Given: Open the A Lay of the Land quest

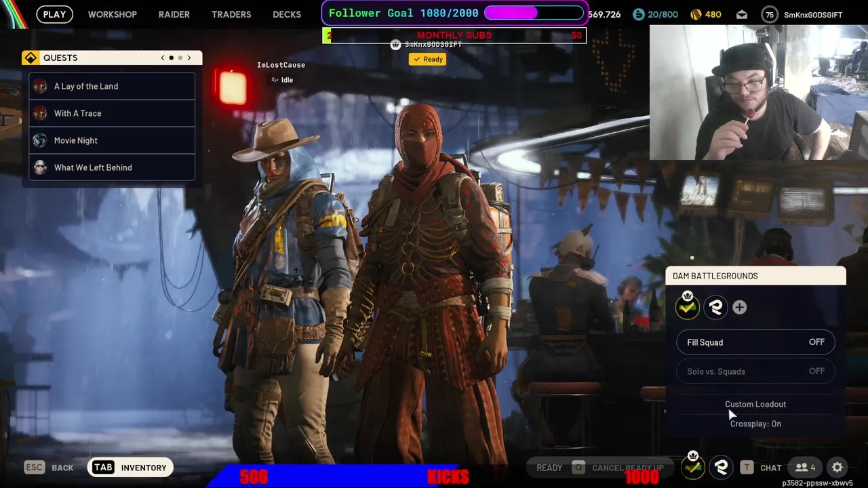Looking at the screenshot, I should [112, 86].
